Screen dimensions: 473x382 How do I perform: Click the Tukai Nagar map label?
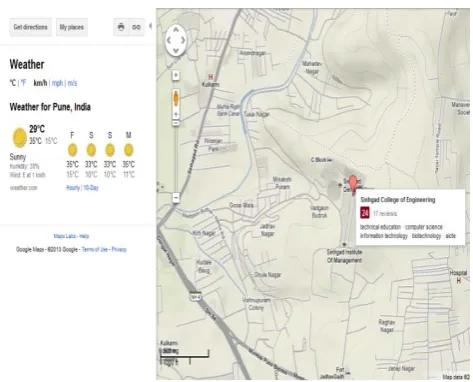(x=257, y=114)
